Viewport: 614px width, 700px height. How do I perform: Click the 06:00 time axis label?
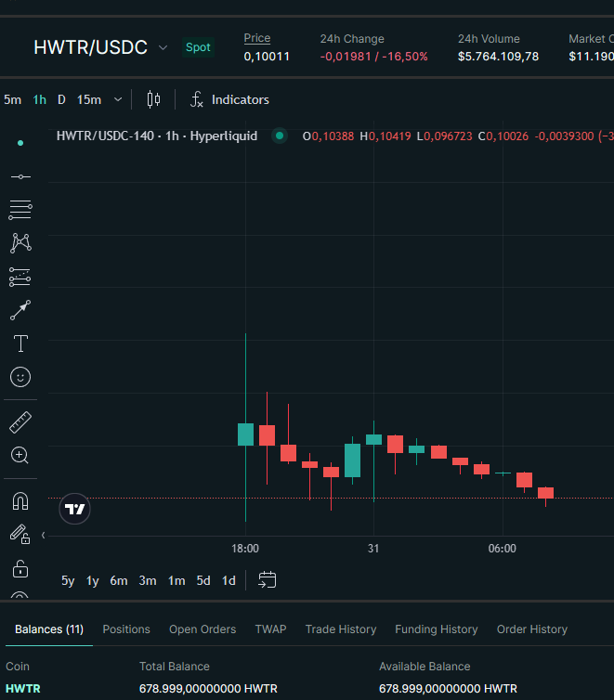pyautogui.click(x=502, y=549)
